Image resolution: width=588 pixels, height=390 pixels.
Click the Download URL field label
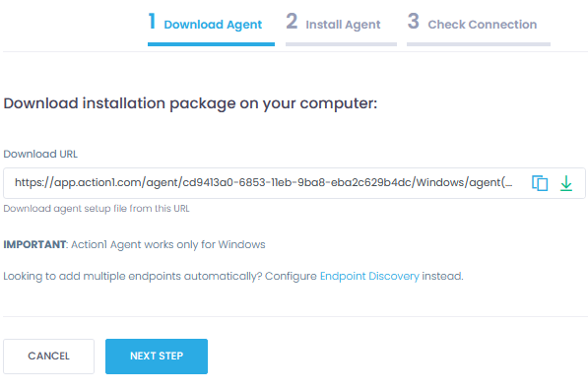[x=40, y=154]
